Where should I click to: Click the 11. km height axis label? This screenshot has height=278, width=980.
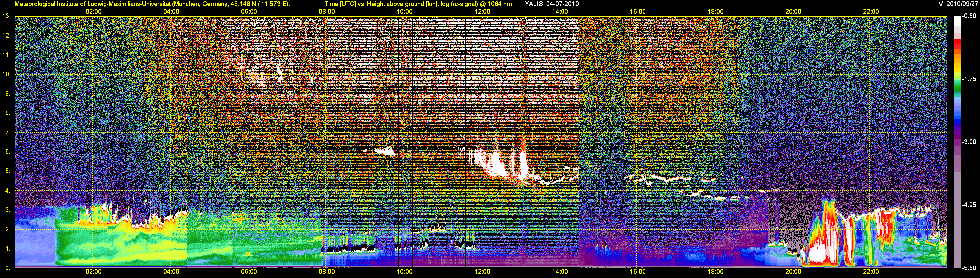pos(6,55)
